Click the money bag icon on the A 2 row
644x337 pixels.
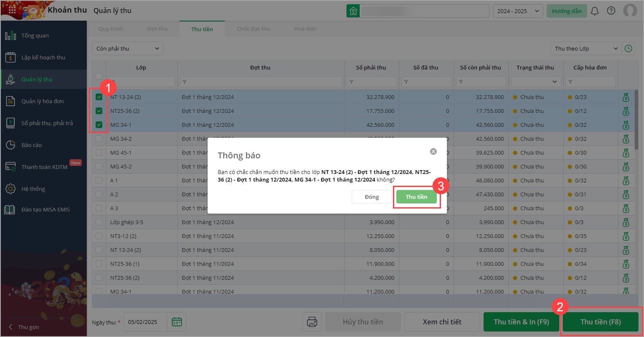(626, 195)
